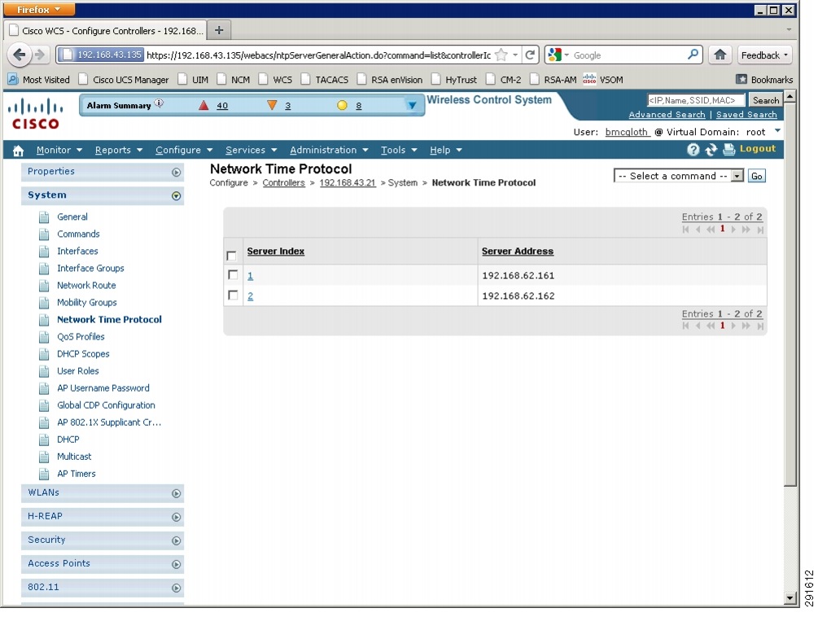This screenshot has width=840, height=630.
Task: Open the Firefox home page icon
Action: pos(720,55)
